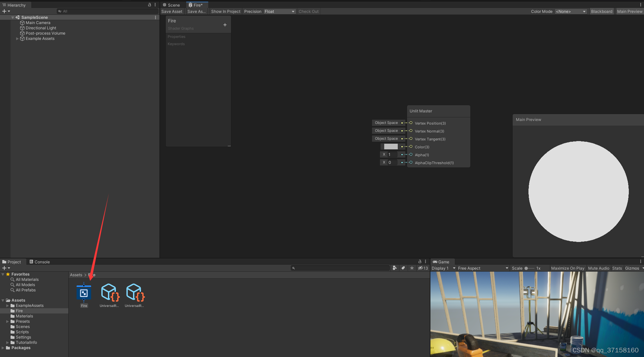Open the SampleScene three-dot options menu
This screenshot has height=357, width=644.
tap(155, 17)
